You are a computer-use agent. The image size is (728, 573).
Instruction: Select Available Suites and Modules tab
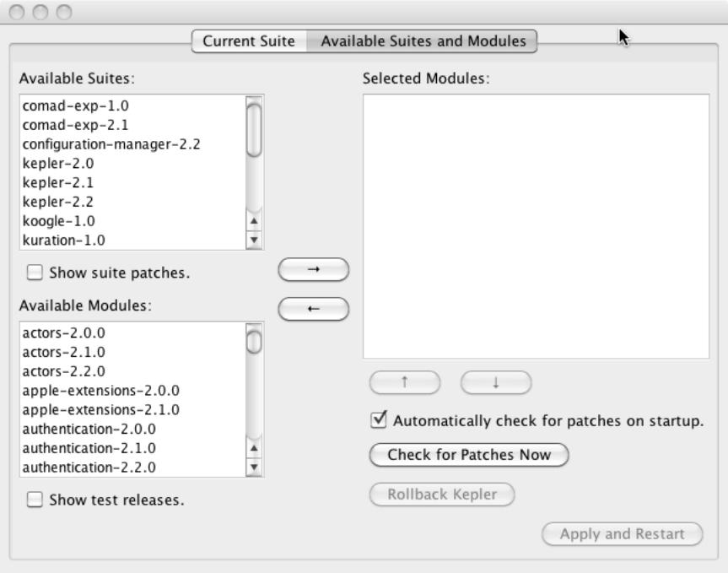pos(422,41)
